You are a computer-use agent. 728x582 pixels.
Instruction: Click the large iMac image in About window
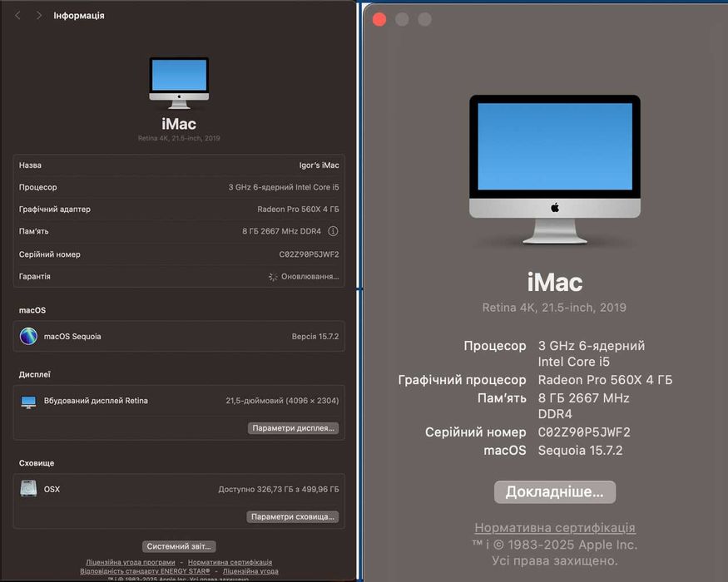click(555, 170)
